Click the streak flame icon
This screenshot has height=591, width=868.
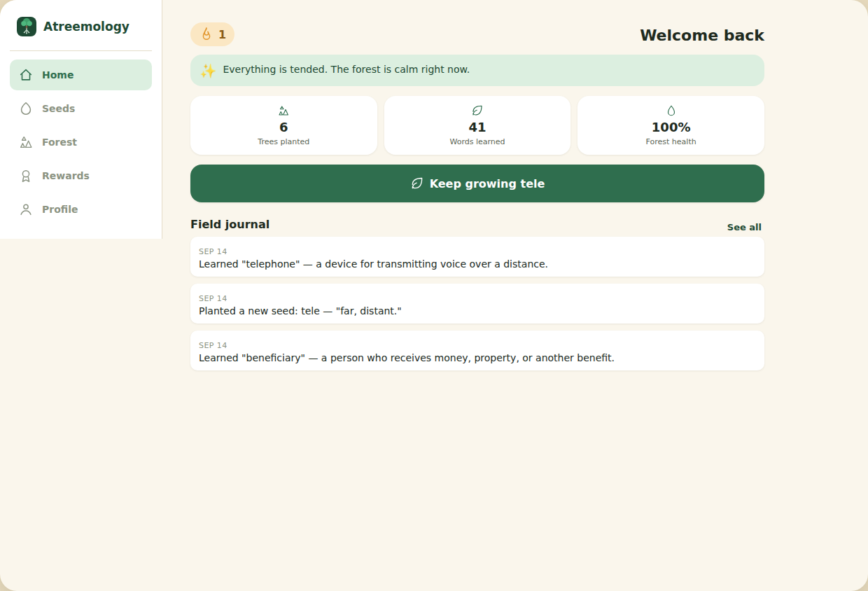[206, 34]
